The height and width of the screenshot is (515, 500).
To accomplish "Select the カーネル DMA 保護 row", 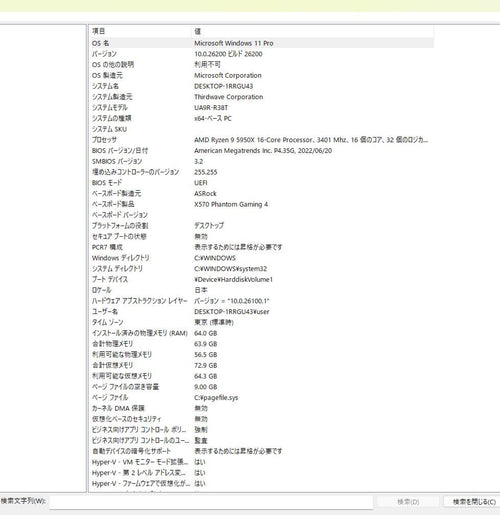I will pyautogui.click(x=261, y=408).
